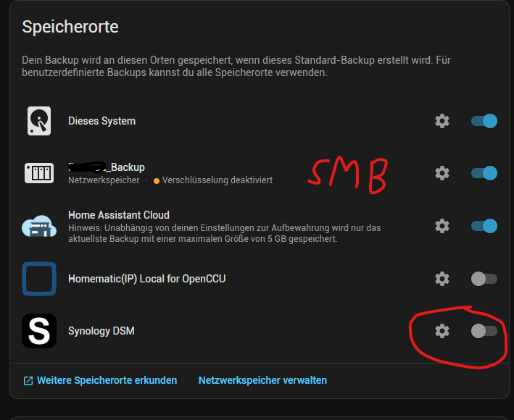The width and height of the screenshot is (514, 420).
Task: Click the NAS icon next to _Backup
Action: tap(39, 173)
